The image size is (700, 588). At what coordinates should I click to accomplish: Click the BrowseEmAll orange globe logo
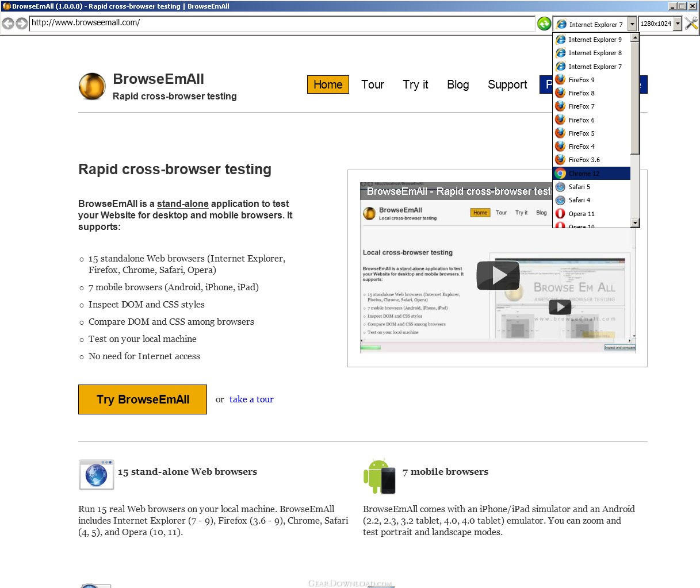click(x=92, y=86)
